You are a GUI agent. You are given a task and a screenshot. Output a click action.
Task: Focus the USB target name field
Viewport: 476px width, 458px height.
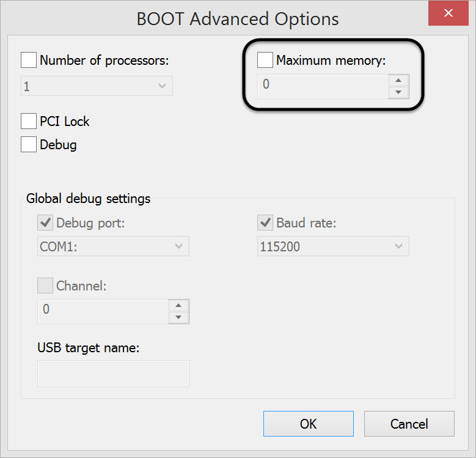pos(113,373)
